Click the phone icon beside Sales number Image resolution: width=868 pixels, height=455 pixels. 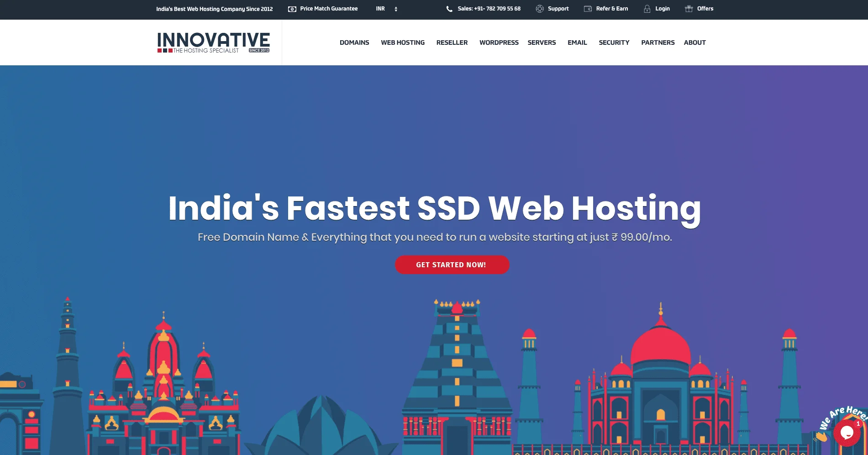[449, 9]
